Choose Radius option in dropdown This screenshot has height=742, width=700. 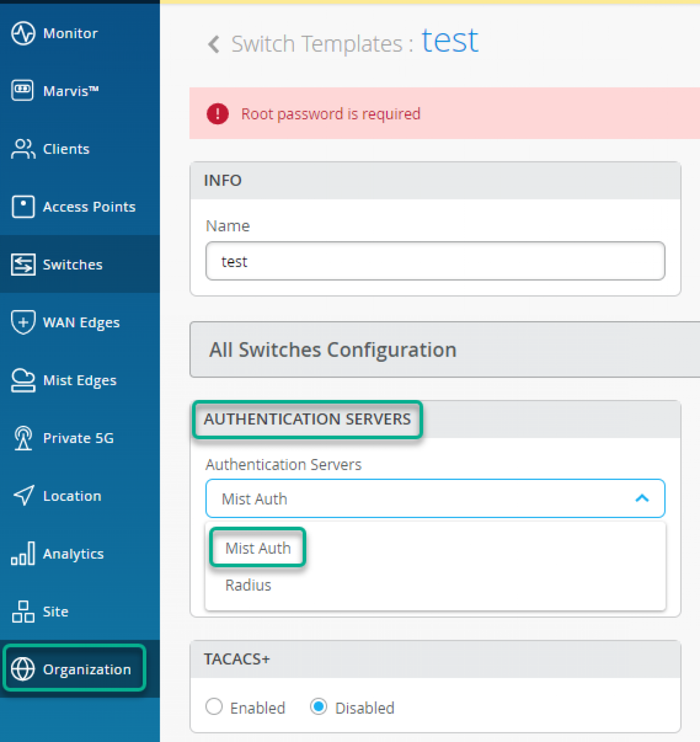point(248,585)
